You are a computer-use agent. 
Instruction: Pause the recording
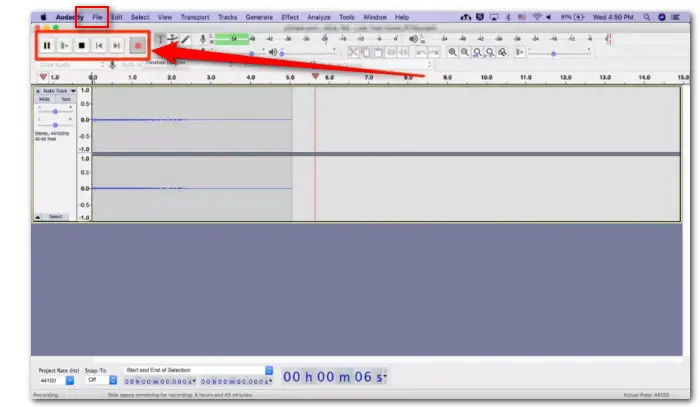click(x=47, y=46)
